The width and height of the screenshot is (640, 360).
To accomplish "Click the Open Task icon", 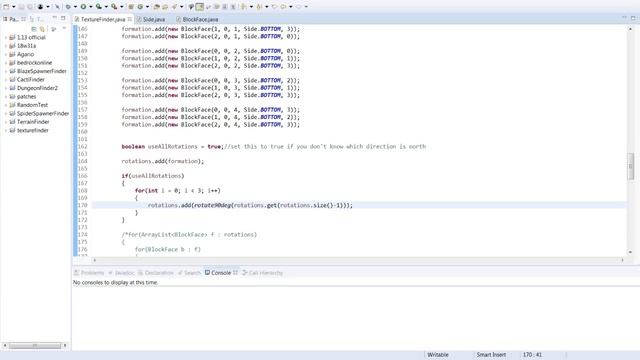I will [165, 7].
